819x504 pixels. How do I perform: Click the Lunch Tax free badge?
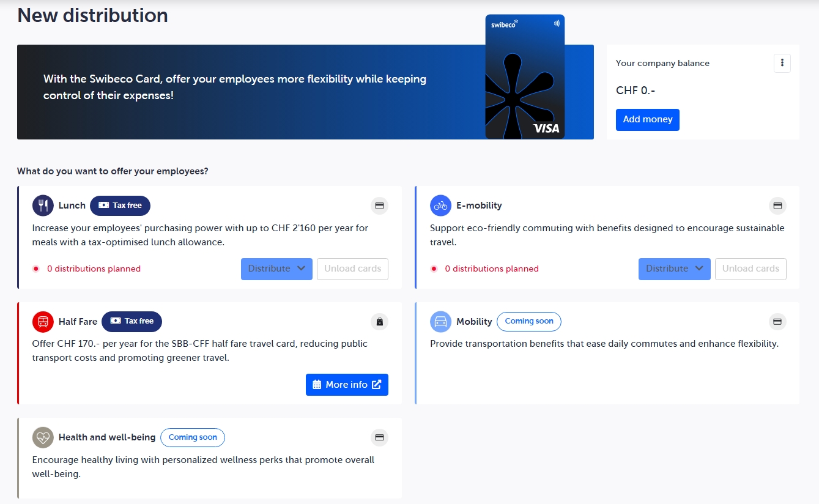coord(120,206)
